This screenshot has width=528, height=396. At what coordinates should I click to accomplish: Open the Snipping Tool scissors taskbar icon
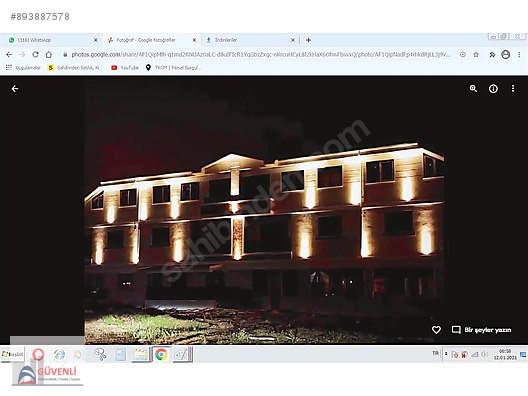pos(100,354)
